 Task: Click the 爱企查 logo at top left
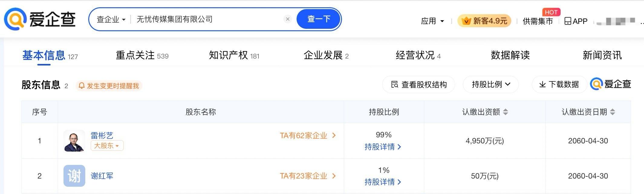(40, 19)
